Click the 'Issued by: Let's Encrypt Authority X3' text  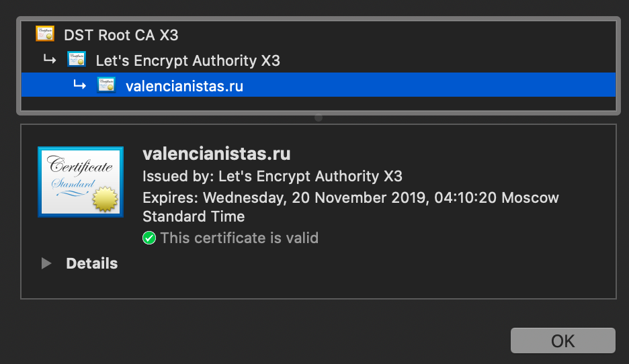[272, 177]
